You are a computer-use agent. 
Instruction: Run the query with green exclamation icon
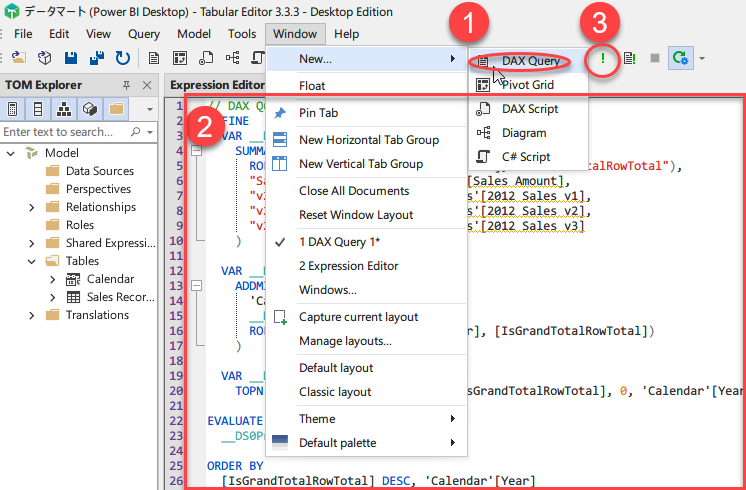pyautogui.click(x=603, y=59)
